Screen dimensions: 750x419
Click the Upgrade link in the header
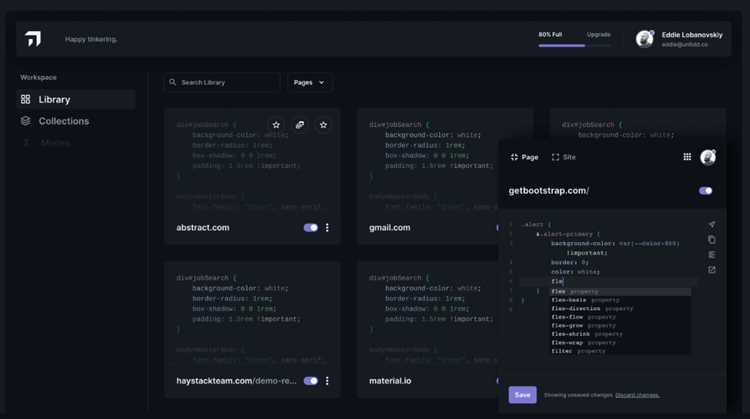coord(598,34)
